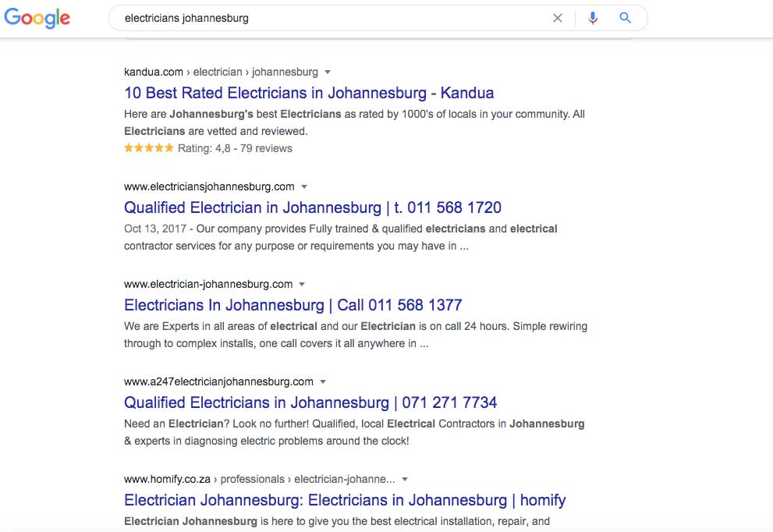Image resolution: width=773 pixels, height=532 pixels.
Task: Expand arrow next to www.electrician-johannesburg.com
Action: click(303, 285)
